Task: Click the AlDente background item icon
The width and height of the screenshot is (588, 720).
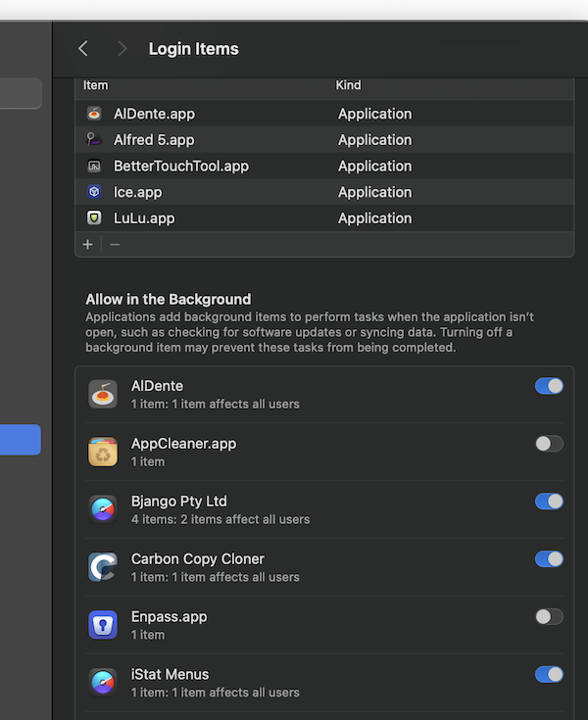Action: pyautogui.click(x=103, y=394)
